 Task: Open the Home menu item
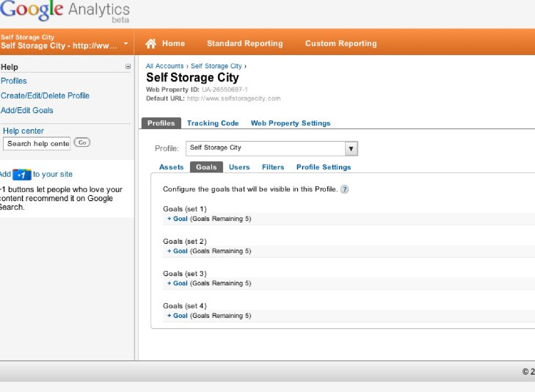(x=173, y=44)
